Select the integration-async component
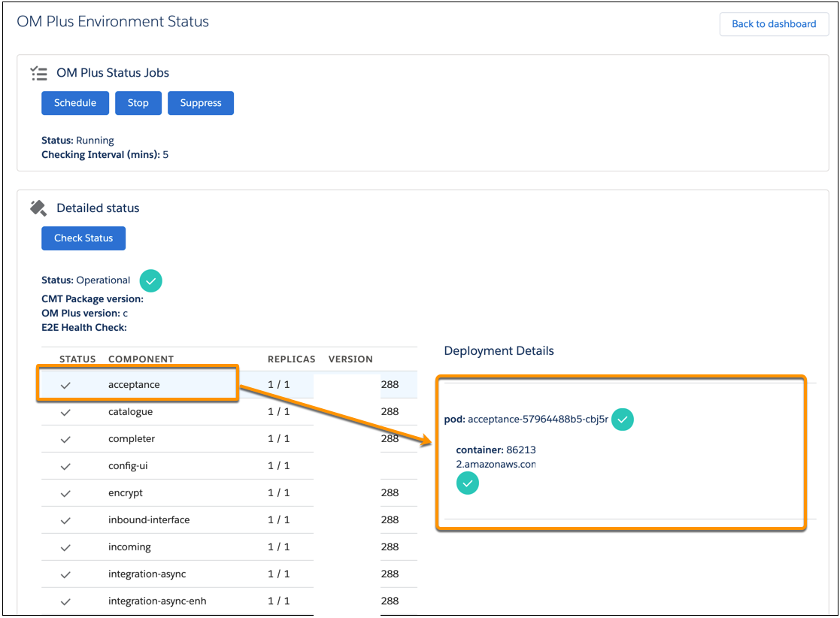 tap(147, 574)
